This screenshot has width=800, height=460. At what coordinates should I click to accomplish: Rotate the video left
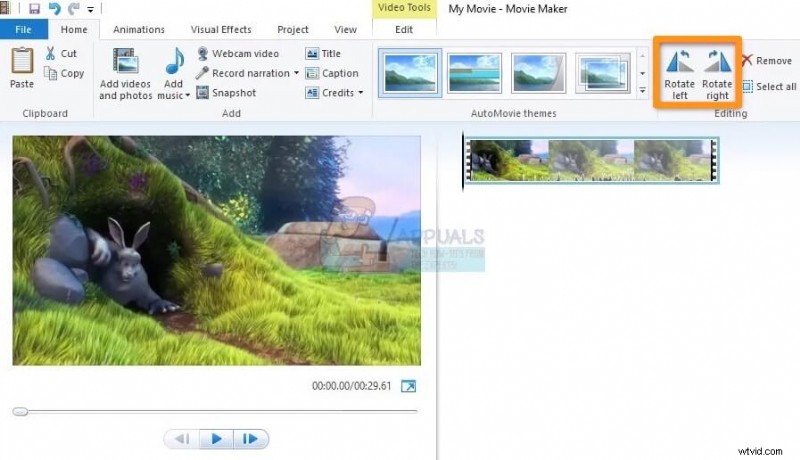[680, 74]
